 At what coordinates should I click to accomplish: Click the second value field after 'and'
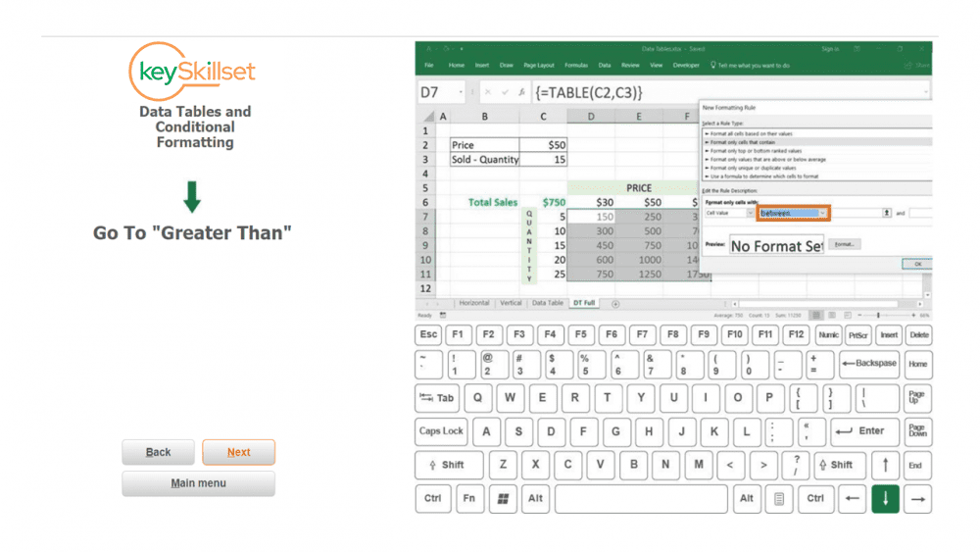[x=920, y=213]
